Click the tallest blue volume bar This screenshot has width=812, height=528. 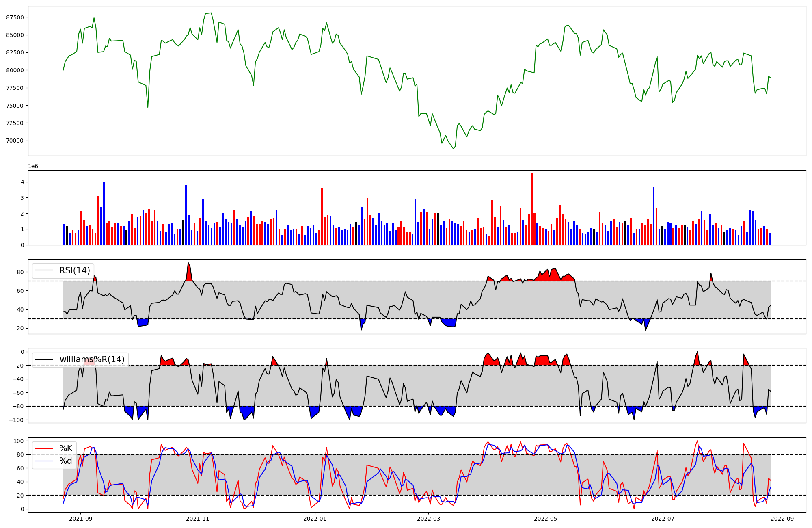coord(104,214)
